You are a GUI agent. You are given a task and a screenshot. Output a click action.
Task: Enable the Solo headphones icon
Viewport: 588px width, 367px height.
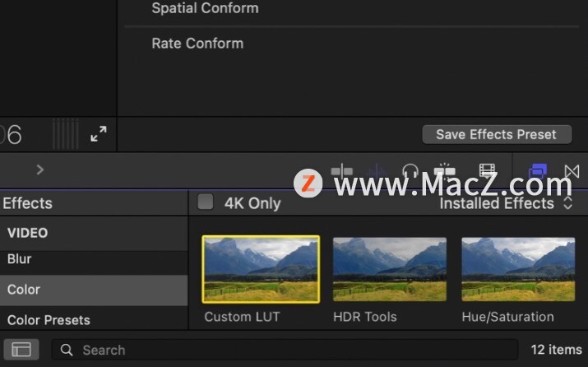pos(410,170)
